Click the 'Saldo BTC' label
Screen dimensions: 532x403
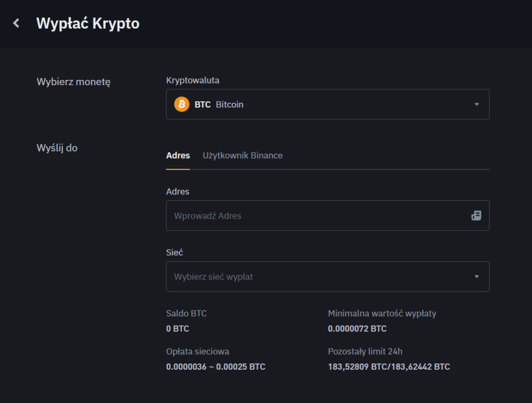pos(186,313)
